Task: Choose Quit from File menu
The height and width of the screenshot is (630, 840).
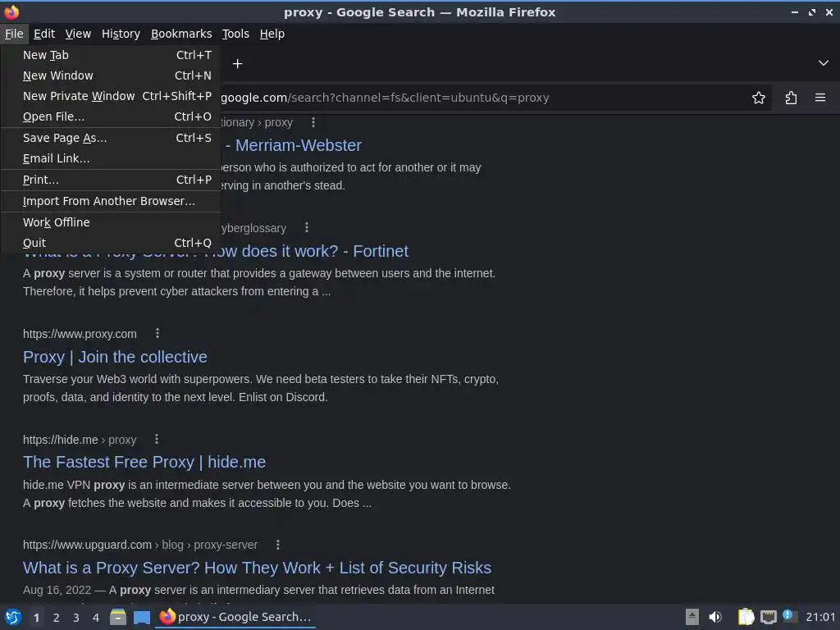Action: click(111, 243)
